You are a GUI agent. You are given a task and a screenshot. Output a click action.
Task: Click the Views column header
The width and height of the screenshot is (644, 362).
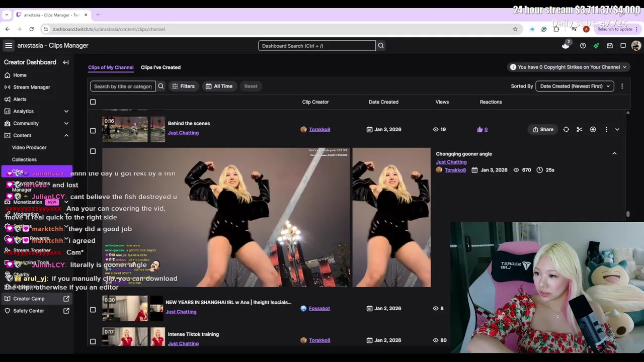coord(442,102)
